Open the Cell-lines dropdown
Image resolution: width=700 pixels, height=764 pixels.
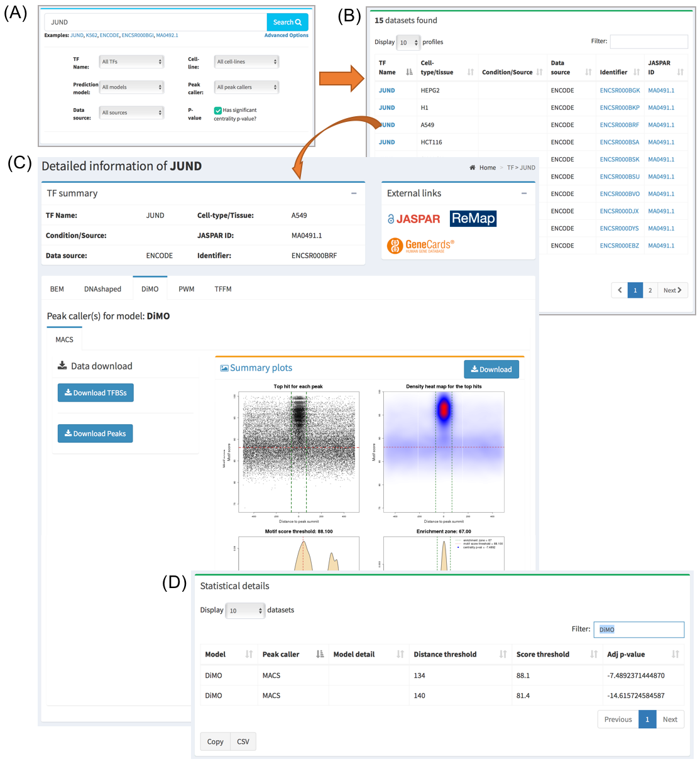[x=246, y=62]
